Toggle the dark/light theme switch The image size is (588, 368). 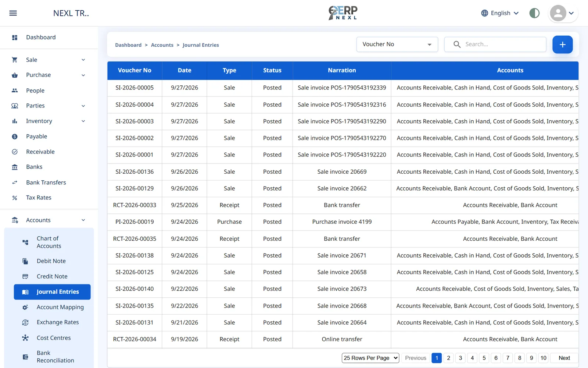point(534,13)
